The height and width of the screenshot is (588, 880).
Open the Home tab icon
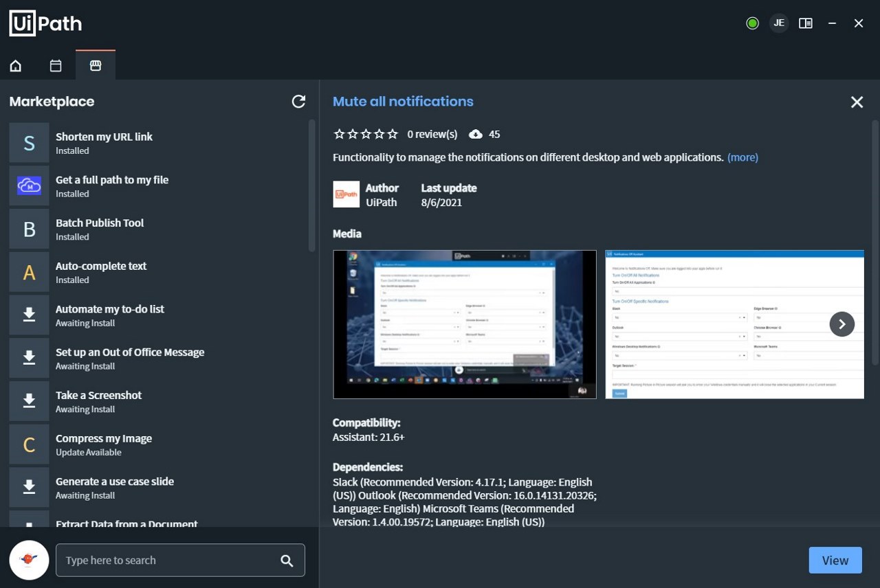pos(15,66)
